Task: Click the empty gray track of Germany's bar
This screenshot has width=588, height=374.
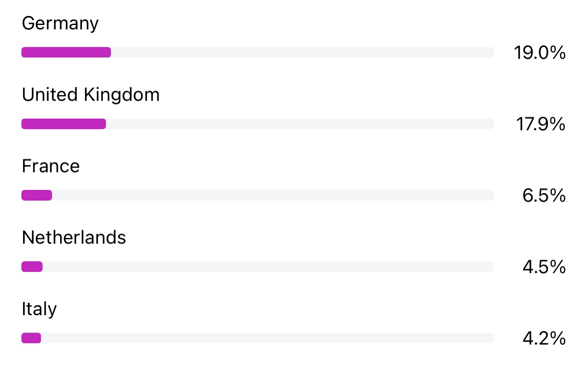Action: point(302,53)
